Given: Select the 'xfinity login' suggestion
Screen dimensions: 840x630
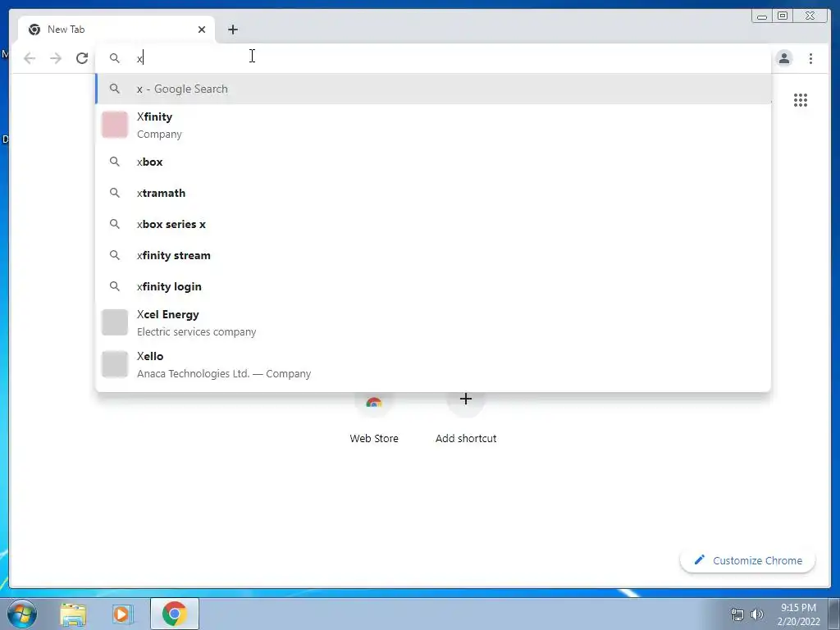Looking at the screenshot, I should (x=433, y=286).
